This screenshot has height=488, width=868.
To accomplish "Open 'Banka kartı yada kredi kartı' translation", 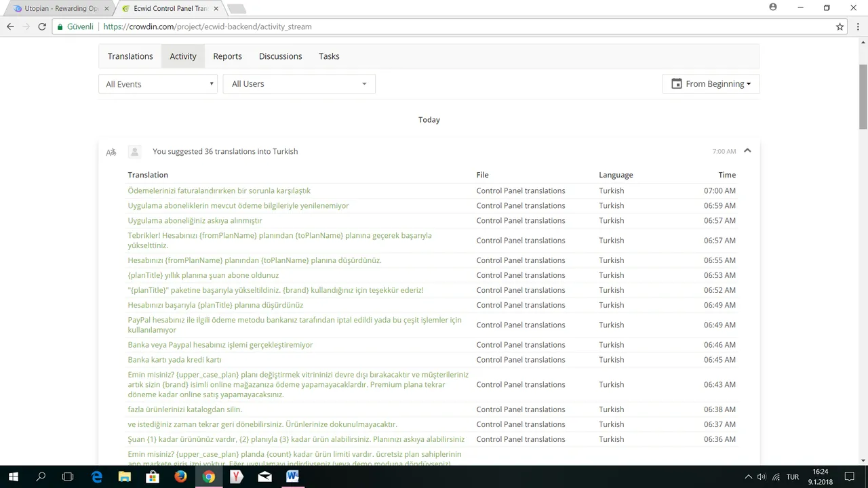I will click(x=174, y=360).
